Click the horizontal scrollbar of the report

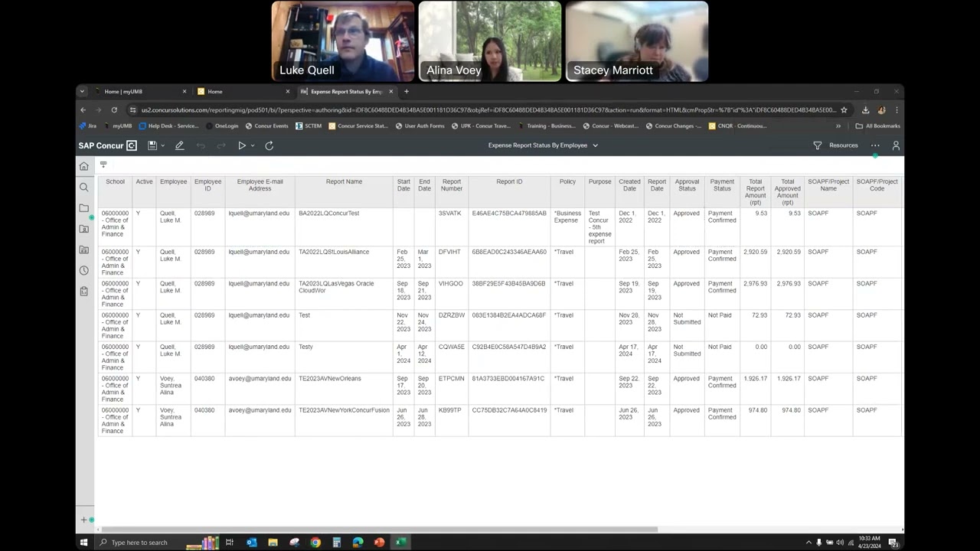pos(379,530)
